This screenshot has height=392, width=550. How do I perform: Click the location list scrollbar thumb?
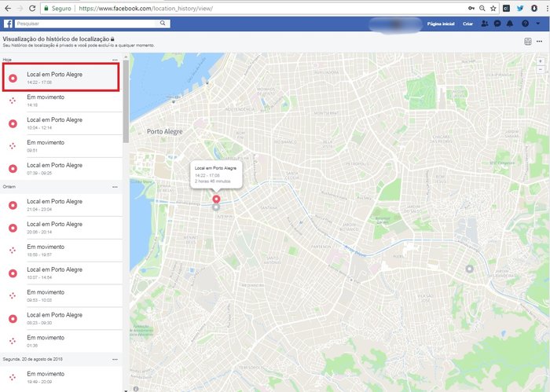pos(126,101)
